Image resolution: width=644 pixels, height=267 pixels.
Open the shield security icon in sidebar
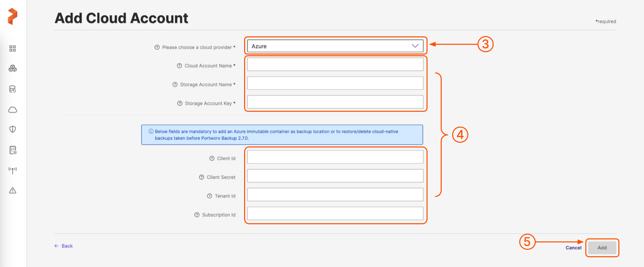pyautogui.click(x=12, y=129)
